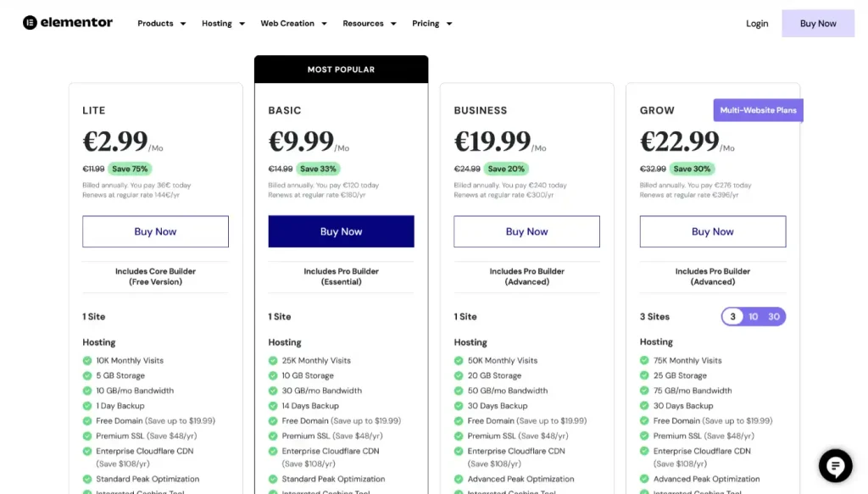Open the Products menu

pyautogui.click(x=156, y=23)
